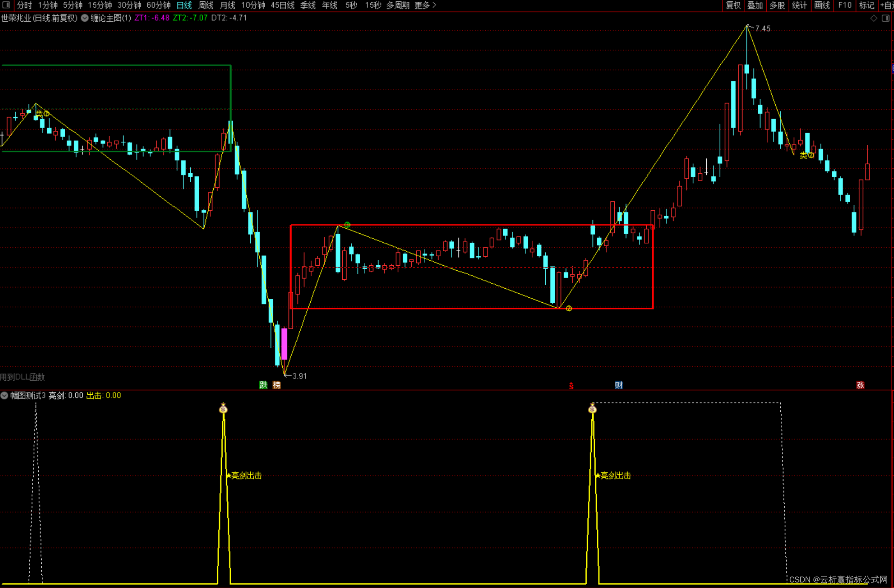Click the DT2: -4.71 value
Image resolution: width=894 pixels, height=588 pixels.
229,18
